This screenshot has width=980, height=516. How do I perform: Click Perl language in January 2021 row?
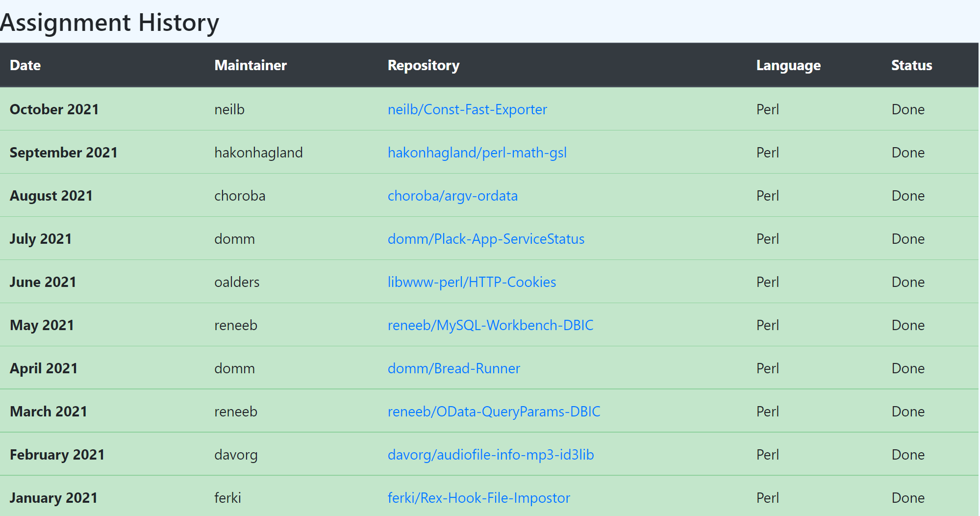pos(768,498)
